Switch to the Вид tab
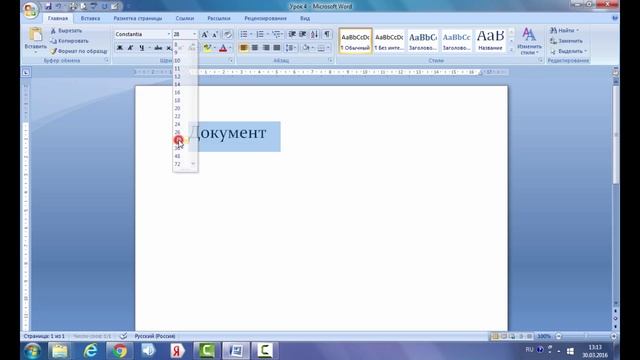The height and width of the screenshot is (360, 640). [x=305, y=18]
